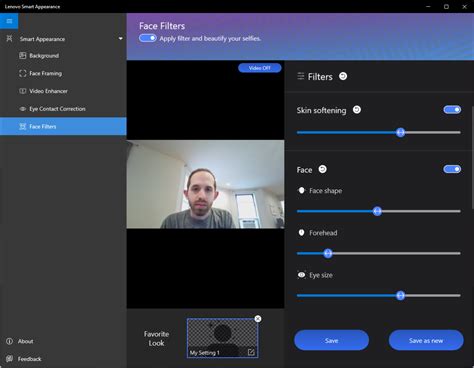Viewport: 474px width, 368px height.
Task: Click the Video Off button
Action: (x=260, y=68)
